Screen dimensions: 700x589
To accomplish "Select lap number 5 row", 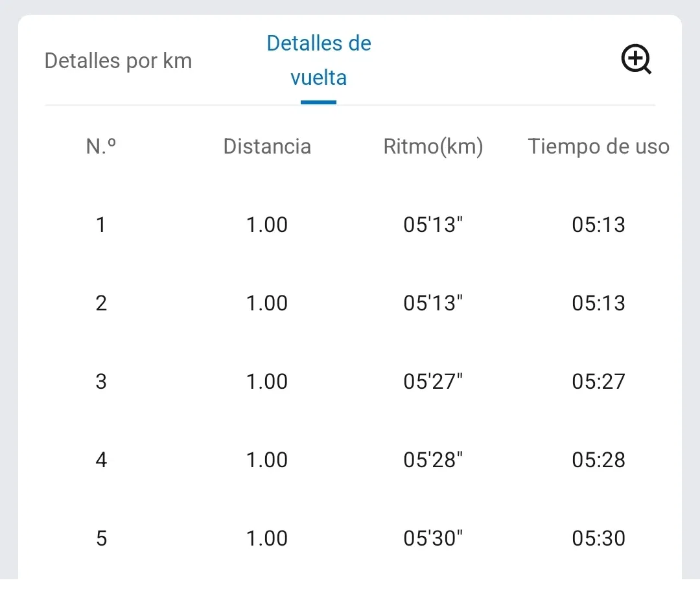I will coord(101,538).
